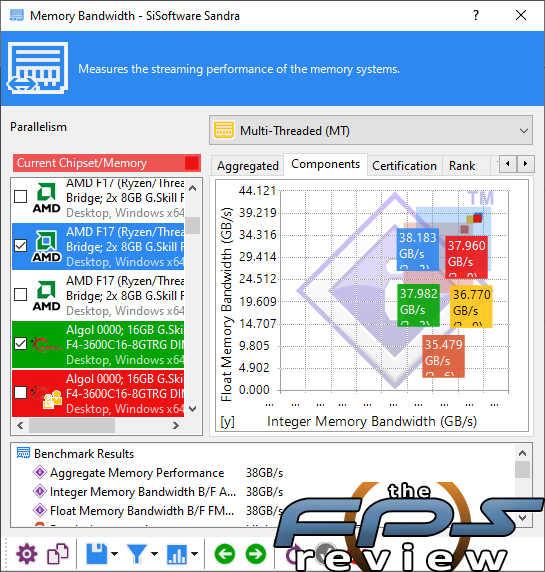Go forward with the green right arrow
This screenshot has width=545, height=572.
pos(256,554)
